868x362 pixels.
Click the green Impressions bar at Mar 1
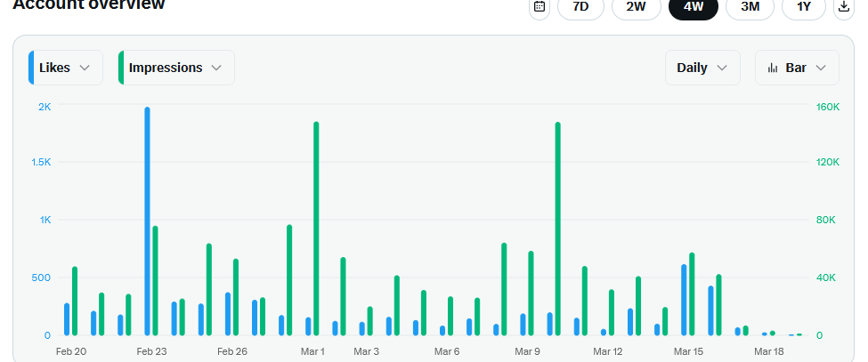coord(316,229)
